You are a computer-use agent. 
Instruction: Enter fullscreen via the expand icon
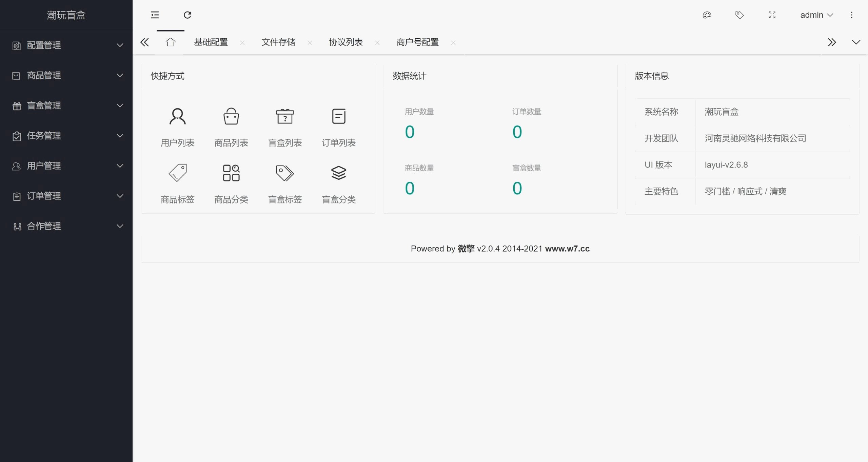(772, 15)
